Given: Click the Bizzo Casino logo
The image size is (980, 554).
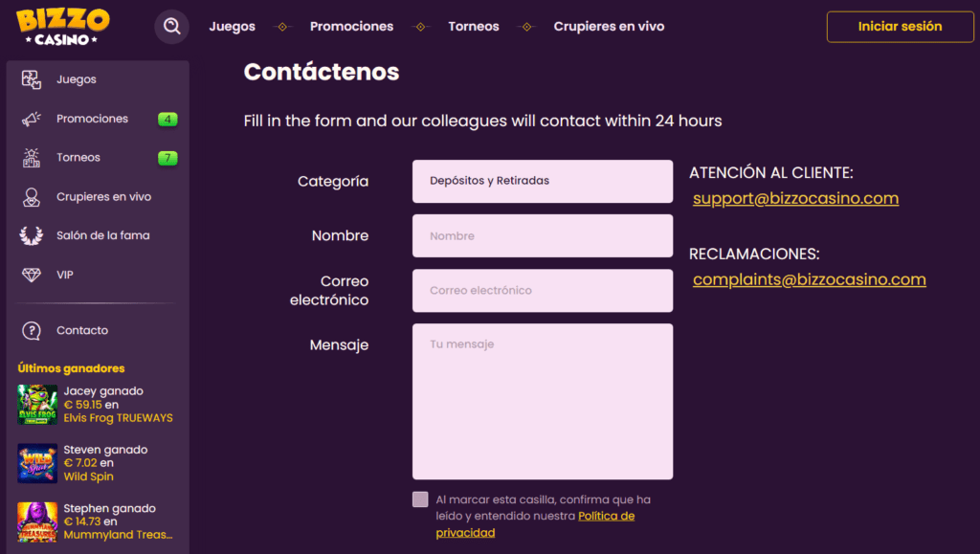Looking at the screenshot, I should [x=62, y=26].
